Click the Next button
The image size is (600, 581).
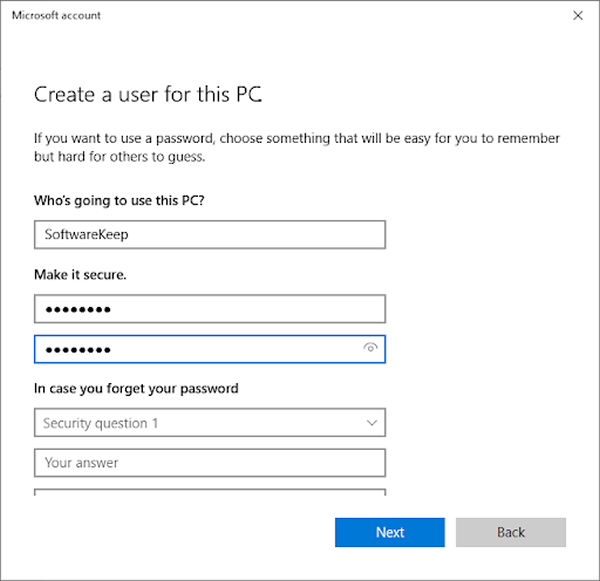390,532
